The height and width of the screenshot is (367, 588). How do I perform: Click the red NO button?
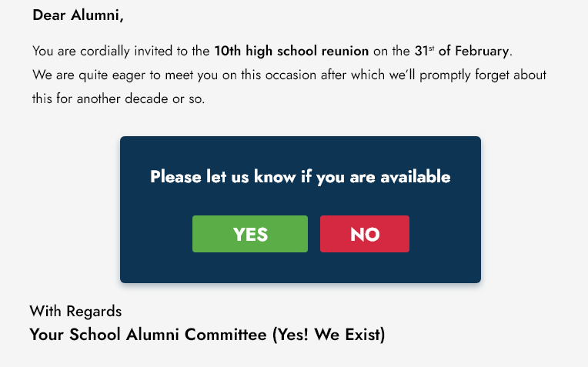coord(365,234)
